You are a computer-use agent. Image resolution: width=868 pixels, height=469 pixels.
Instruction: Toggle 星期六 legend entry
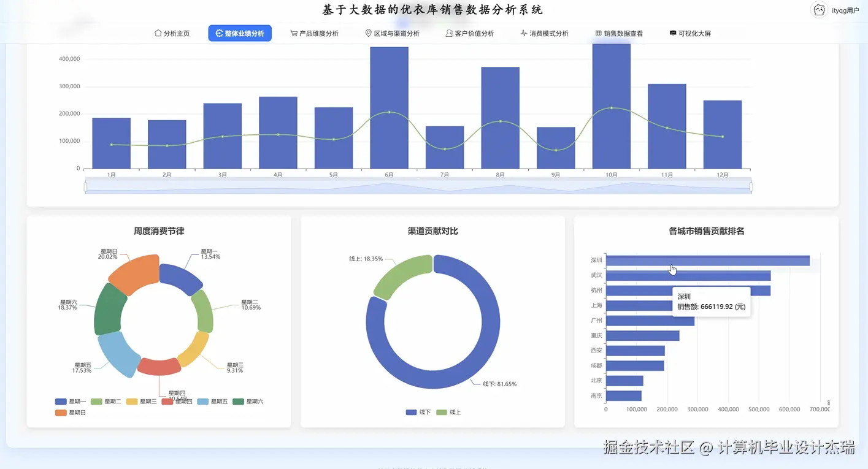coord(248,402)
